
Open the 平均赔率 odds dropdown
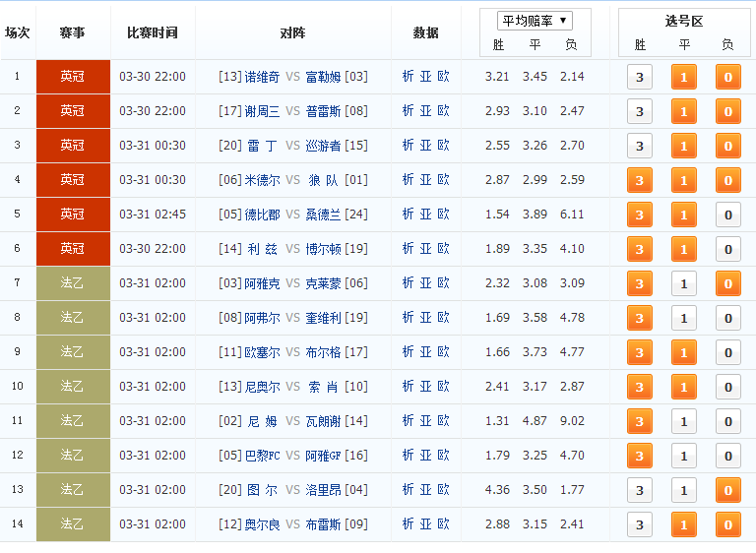click(535, 21)
